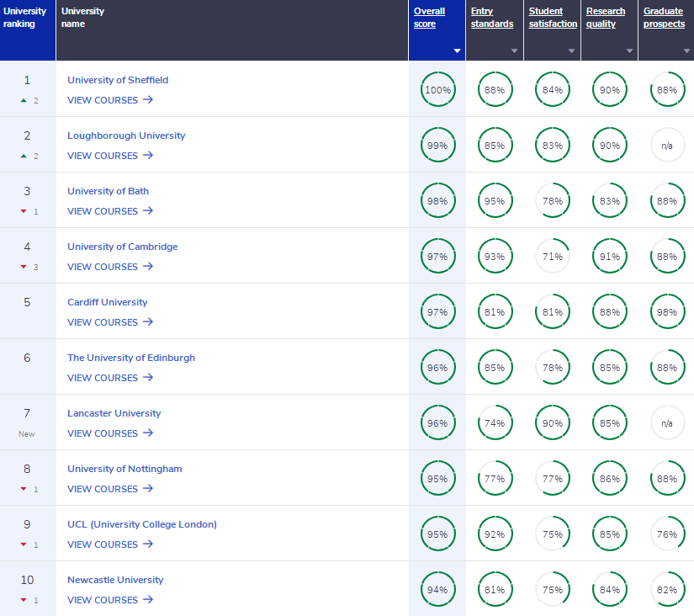694x616 pixels.
Task: Sort by the Overall score header link
Action: [429, 18]
